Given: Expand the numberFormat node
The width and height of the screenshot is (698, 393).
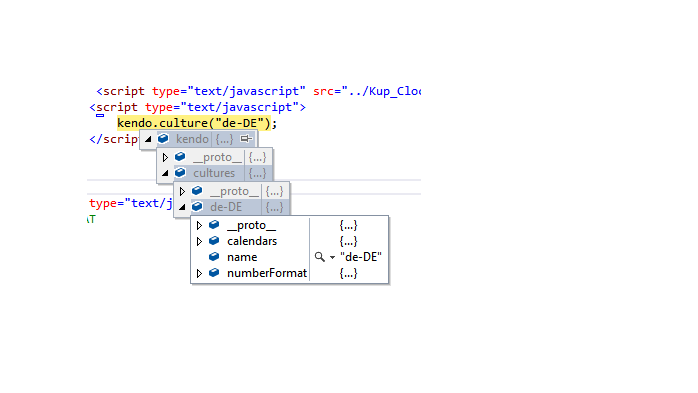Looking at the screenshot, I should click(x=199, y=273).
